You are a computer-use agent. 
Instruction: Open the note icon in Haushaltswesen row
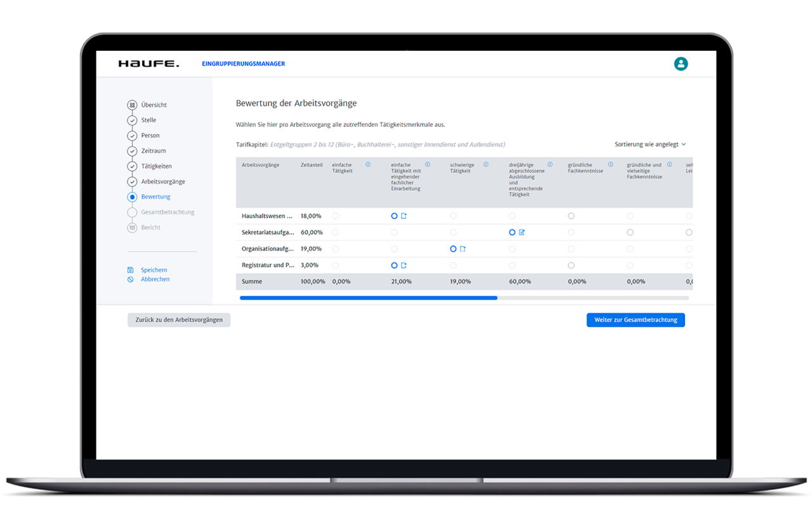(x=403, y=216)
